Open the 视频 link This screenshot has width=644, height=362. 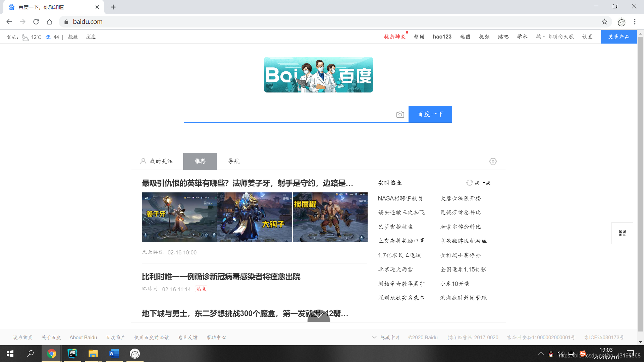tap(484, 37)
